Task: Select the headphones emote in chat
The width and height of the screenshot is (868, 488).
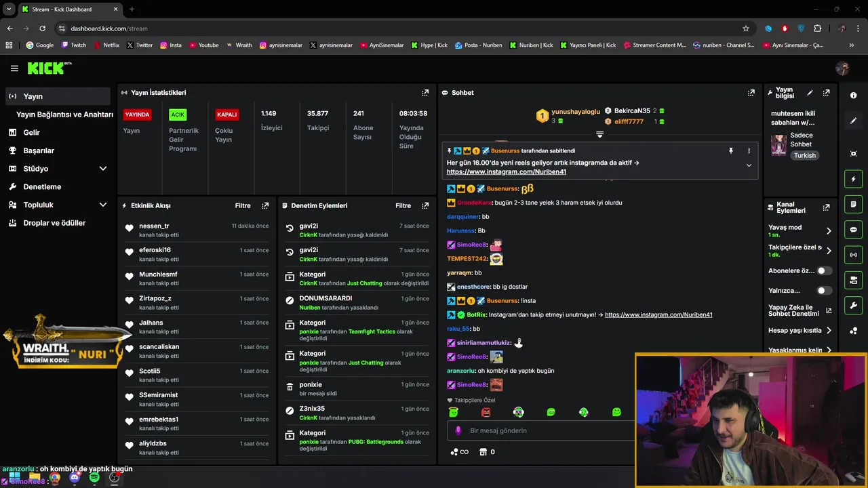Action: (x=518, y=412)
